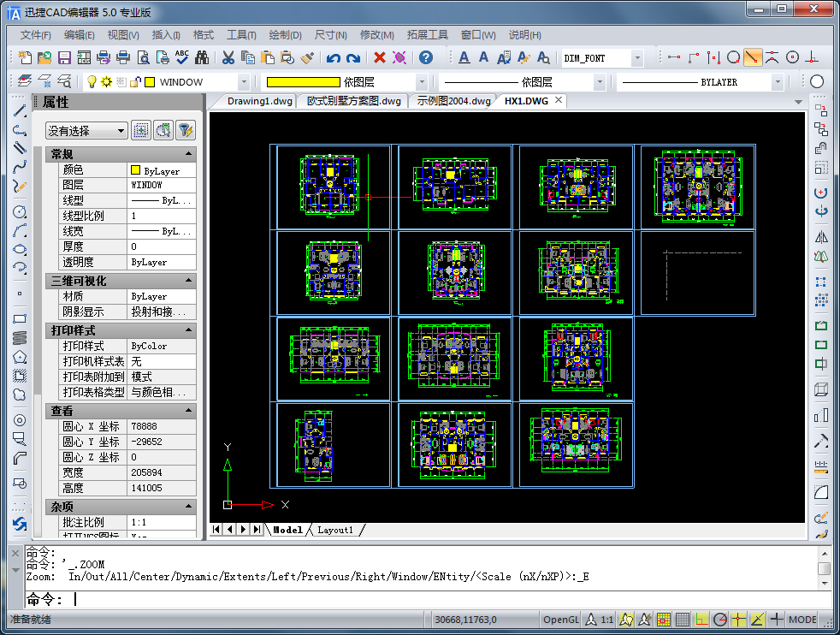Click the yellow color bar in toolbar

(303, 82)
